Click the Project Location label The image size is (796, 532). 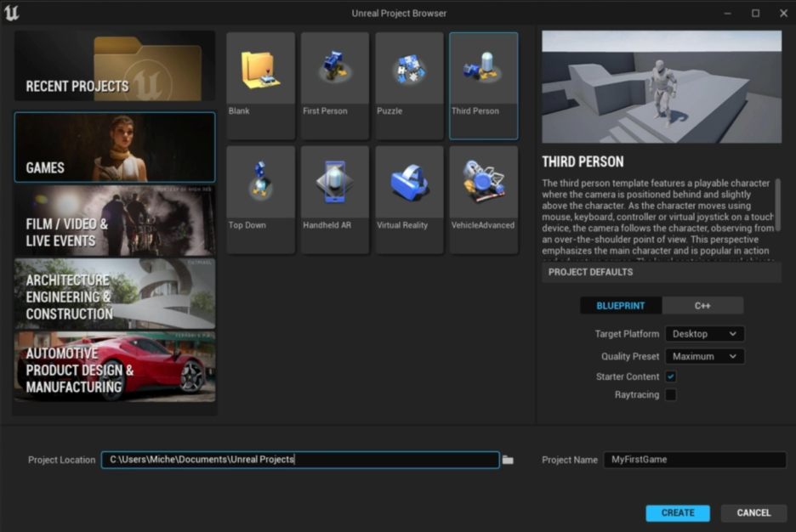pos(61,460)
